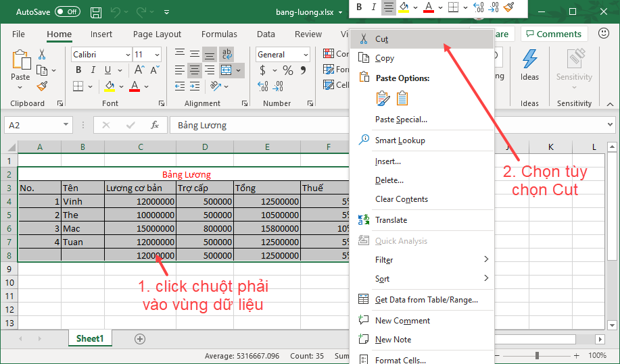
Task: Toggle ribbon Align Left
Action: pyautogui.click(x=180, y=70)
